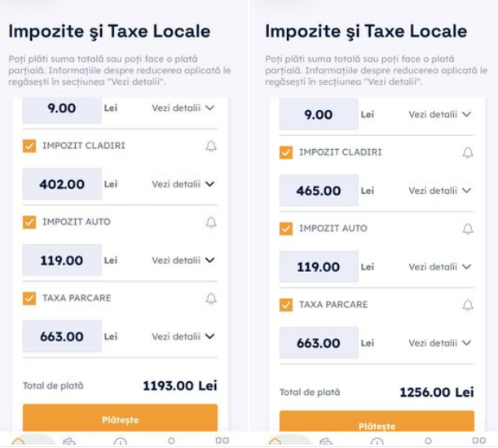Tap the IMPOZIT AUTO bell on left screen
This screenshot has width=498, height=448.
click(211, 222)
